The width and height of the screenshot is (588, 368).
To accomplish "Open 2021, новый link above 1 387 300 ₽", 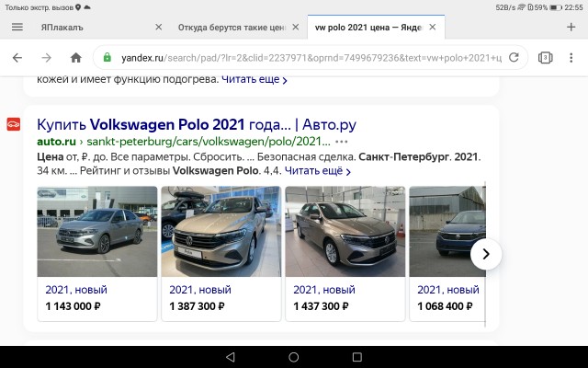I will [x=200, y=290].
